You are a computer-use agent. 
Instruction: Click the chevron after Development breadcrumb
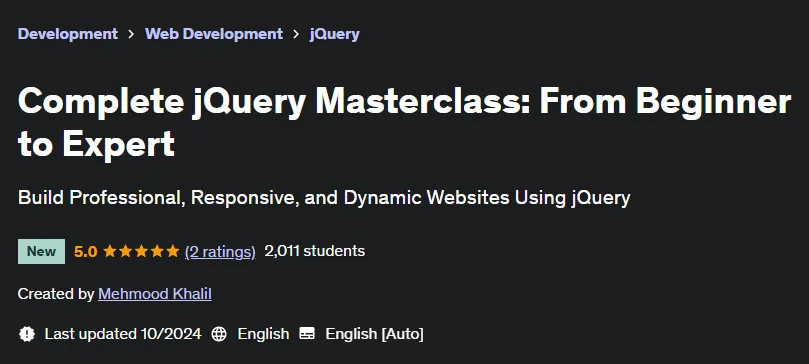click(x=131, y=34)
